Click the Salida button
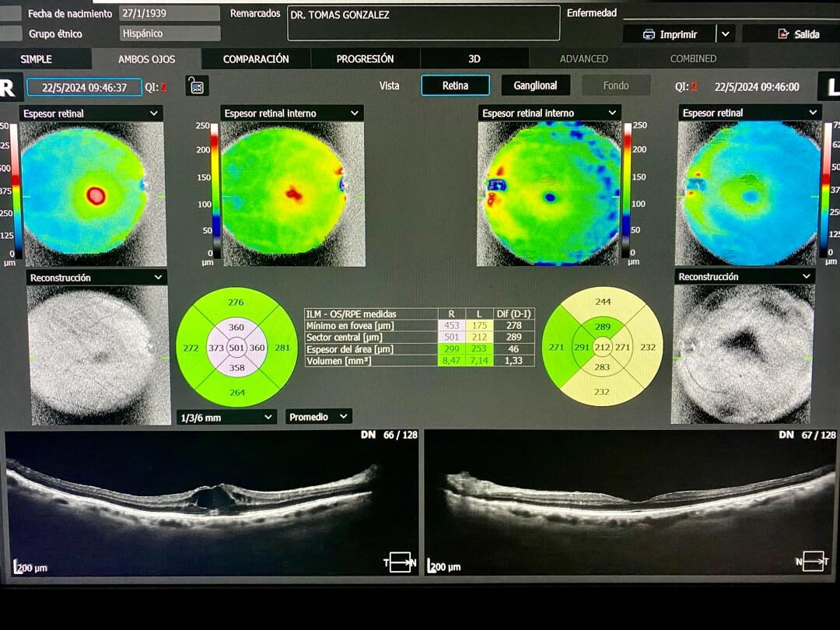The width and height of the screenshot is (840, 630). point(792,33)
